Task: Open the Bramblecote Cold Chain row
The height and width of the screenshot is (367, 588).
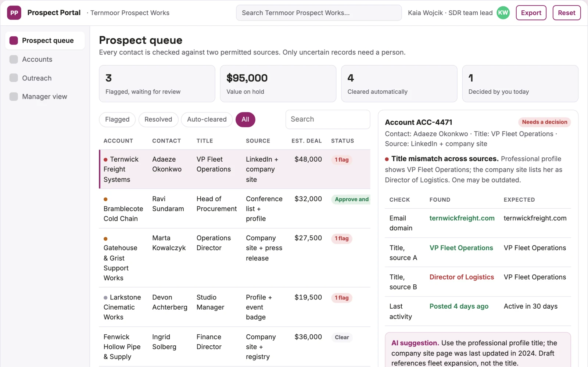Action: tap(234, 209)
